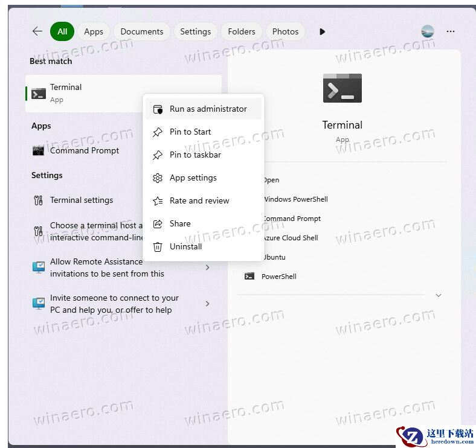Screen dimensions: 476x448
Task: Select Pin to Start option
Action: [190, 132]
